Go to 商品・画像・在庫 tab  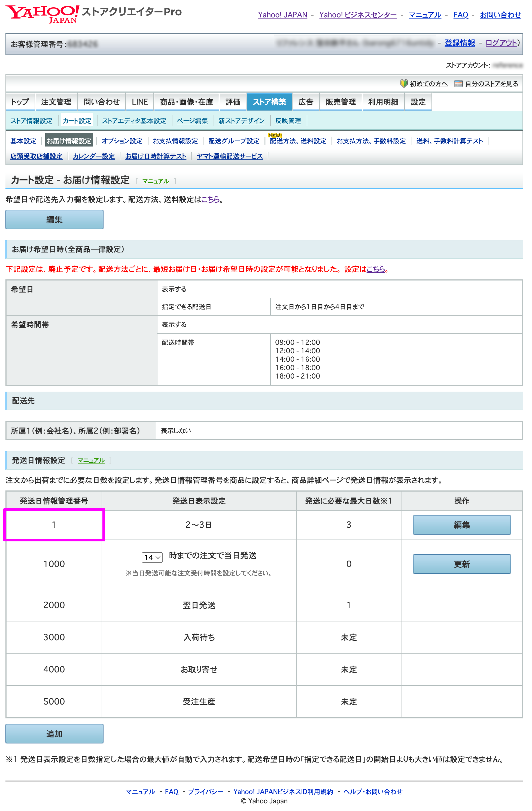click(186, 102)
